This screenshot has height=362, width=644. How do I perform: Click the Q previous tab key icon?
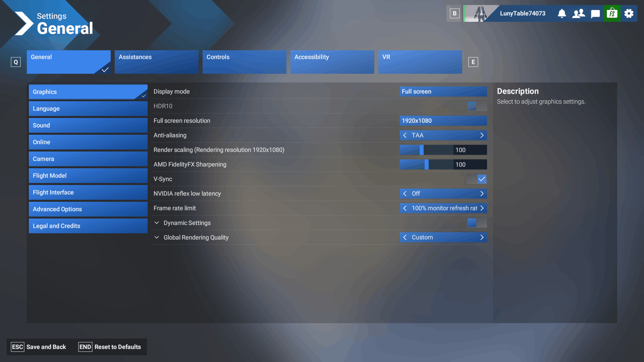[16, 62]
